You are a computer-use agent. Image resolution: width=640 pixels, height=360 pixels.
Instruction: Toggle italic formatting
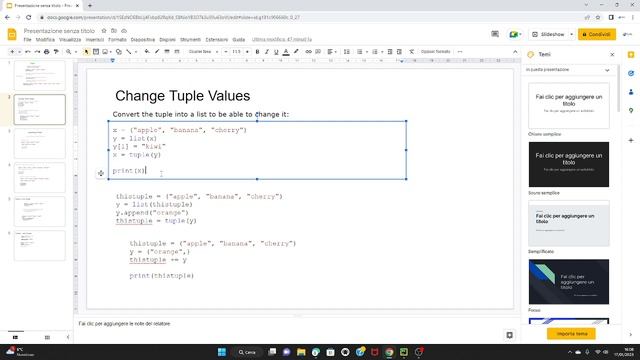click(x=267, y=52)
